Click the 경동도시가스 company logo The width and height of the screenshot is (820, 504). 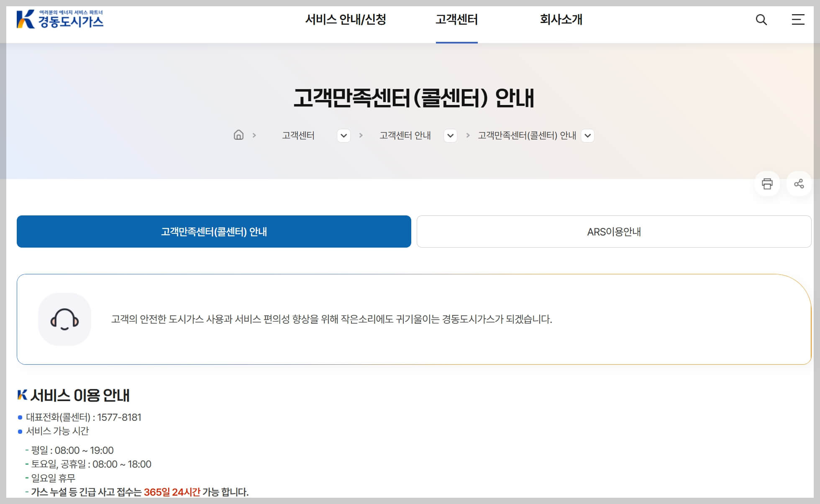click(61, 19)
